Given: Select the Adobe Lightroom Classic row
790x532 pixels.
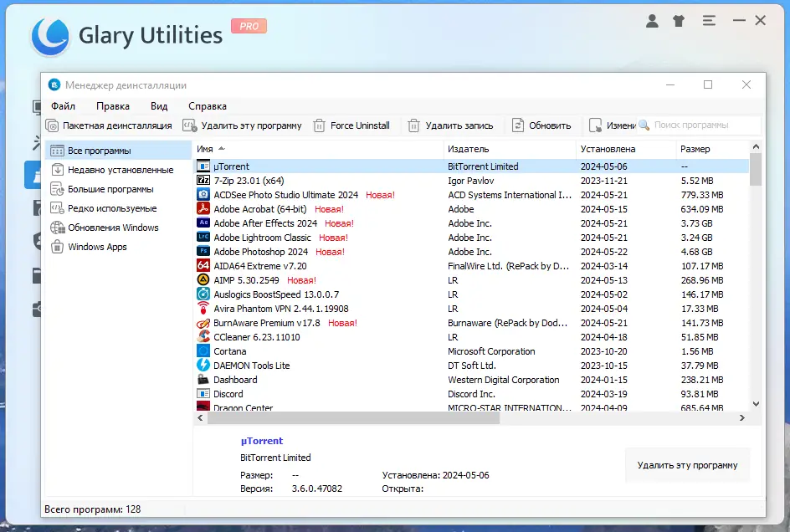Looking at the screenshot, I should tap(472, 238).
